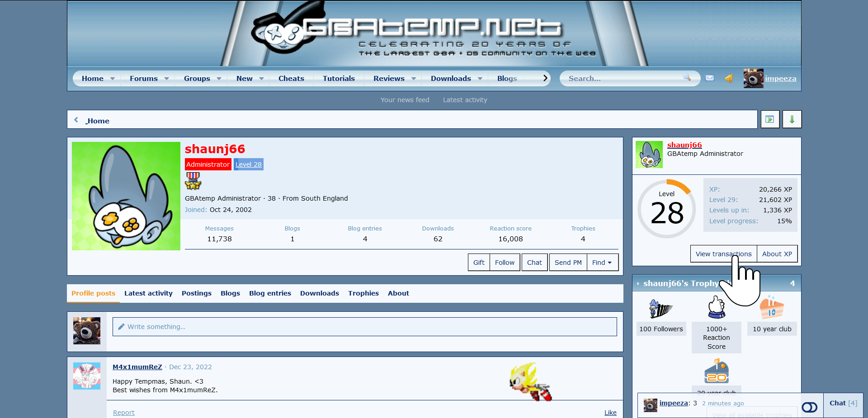Switch to the Blog entries tab
868x418 pixels.
coord(270,293)
